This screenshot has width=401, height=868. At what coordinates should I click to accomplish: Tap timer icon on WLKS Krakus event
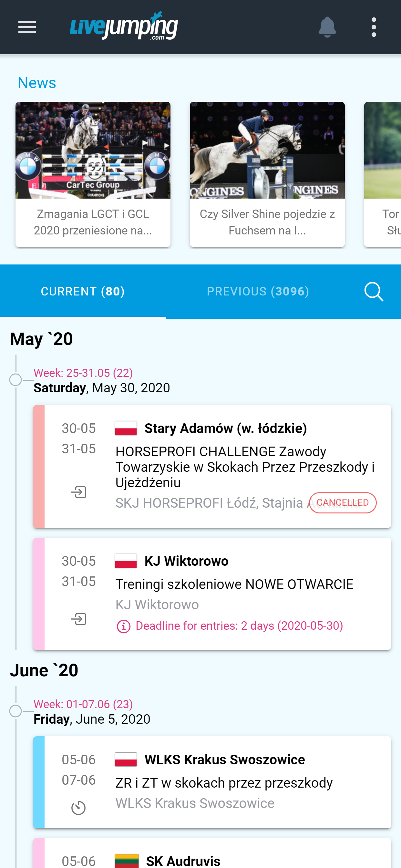click(x=78, y=808)
